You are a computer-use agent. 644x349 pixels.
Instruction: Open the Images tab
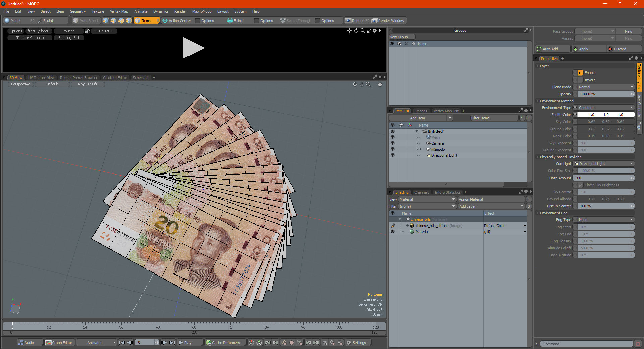[421, 111]
